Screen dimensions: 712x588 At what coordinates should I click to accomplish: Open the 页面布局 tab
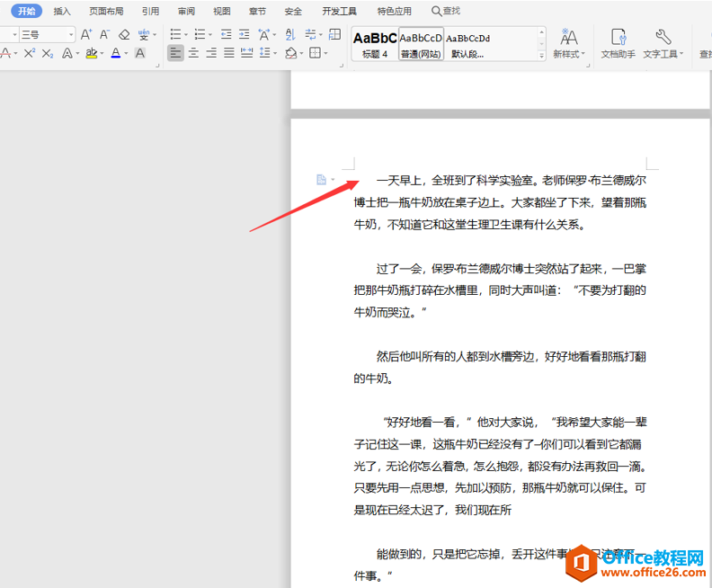(106, 11)
